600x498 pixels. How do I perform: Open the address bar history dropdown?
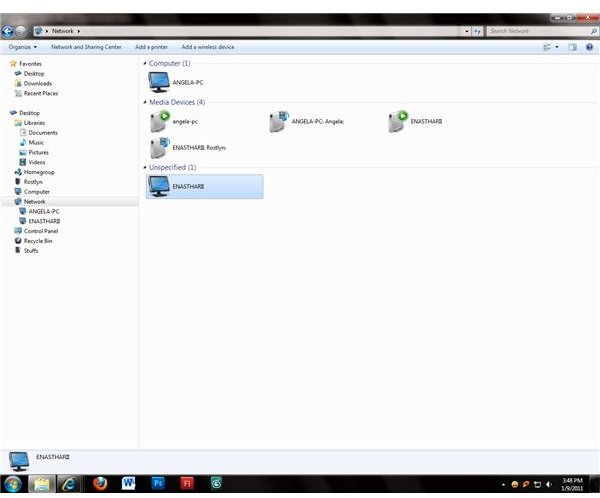click(x=467, y=31)
